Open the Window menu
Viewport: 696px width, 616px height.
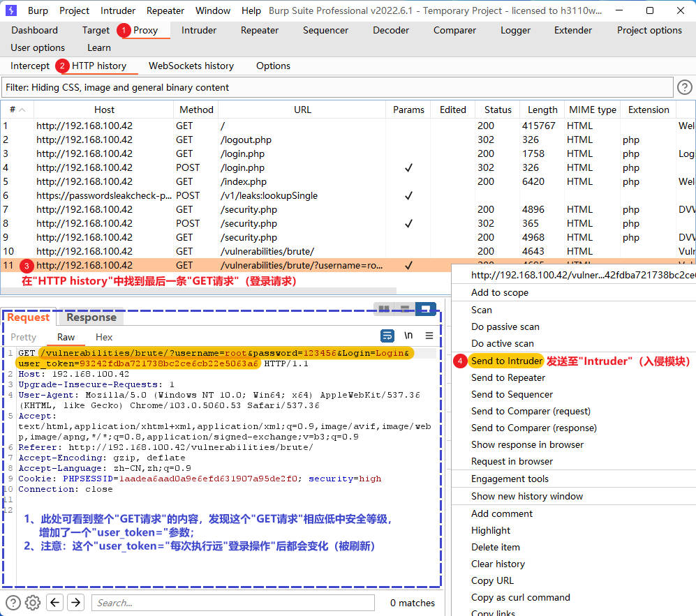click(213, 10)
